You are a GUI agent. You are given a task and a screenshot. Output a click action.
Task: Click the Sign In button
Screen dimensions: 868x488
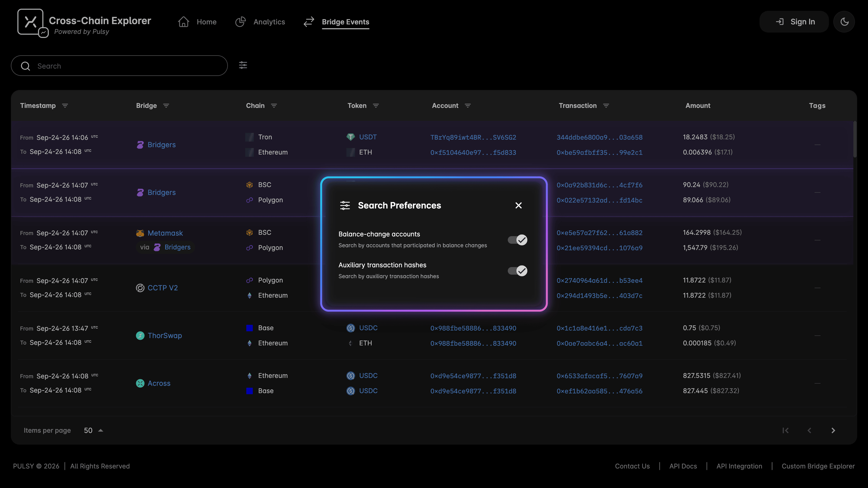click(x=794, y=22)
